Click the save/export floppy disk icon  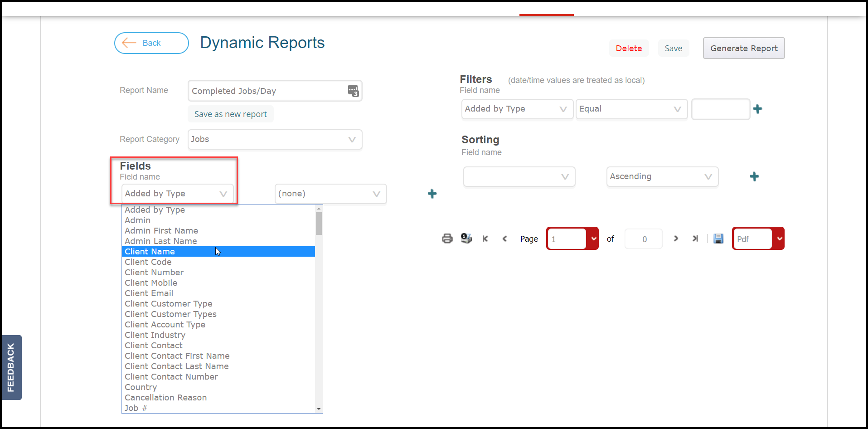[718, 239]
